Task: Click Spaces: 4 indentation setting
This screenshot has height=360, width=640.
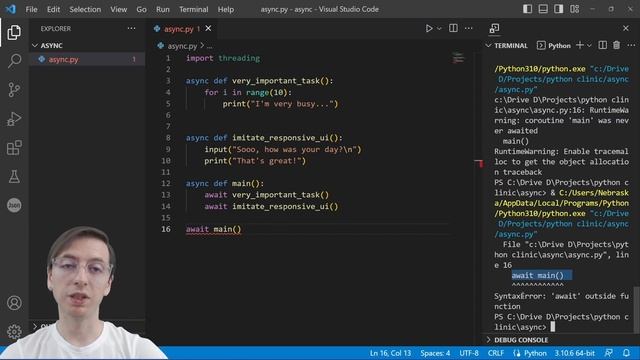Action: pyautogui.click(x=435, y=353)
